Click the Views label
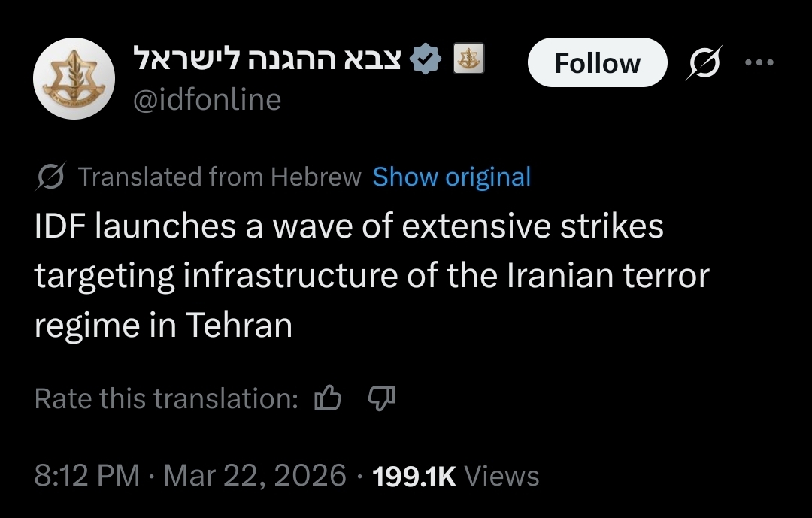 [x=501, y=476]
